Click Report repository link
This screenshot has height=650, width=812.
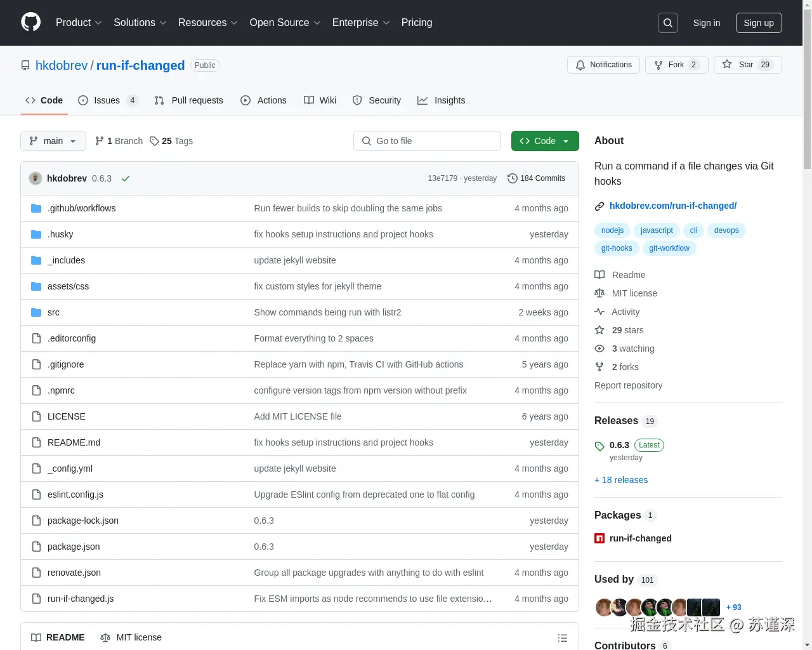(x=628, y=385)
